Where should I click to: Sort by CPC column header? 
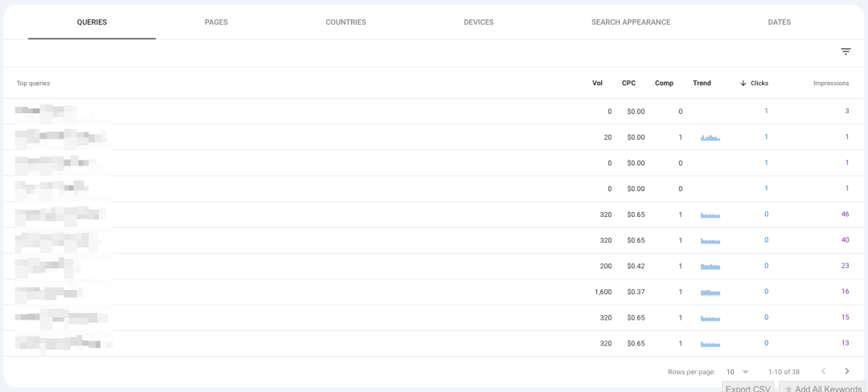pos(628,83)
